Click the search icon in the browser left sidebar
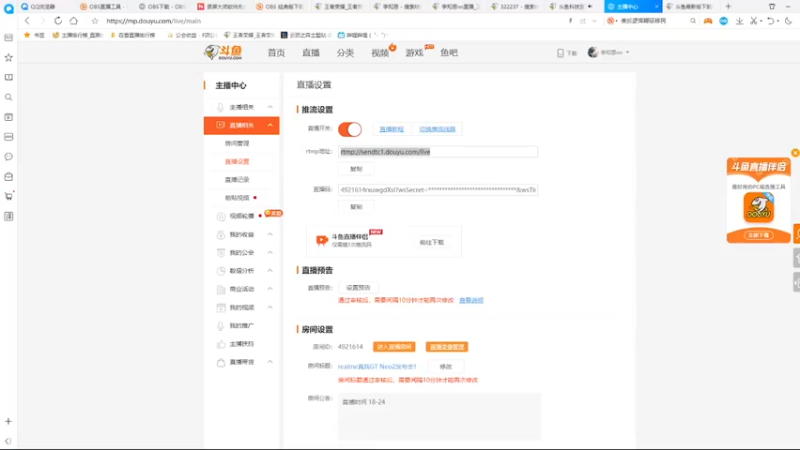 pyautogui.click(x=9, y=97)
